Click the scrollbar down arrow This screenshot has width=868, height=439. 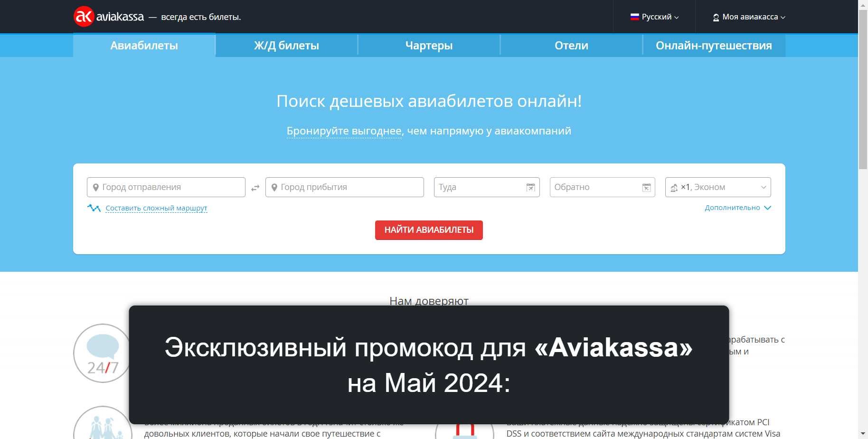pyautogui.click(x=863, y=434)
